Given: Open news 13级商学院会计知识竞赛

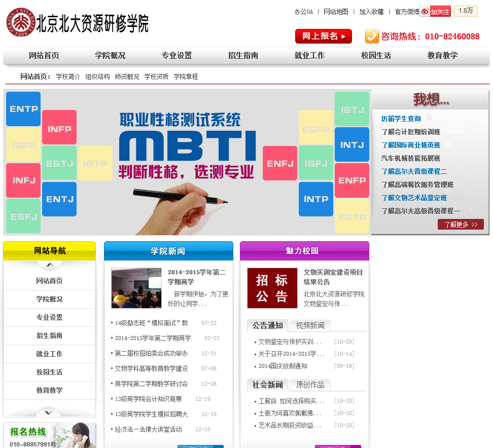Looking at the screenshot, I should click(149, 399).
